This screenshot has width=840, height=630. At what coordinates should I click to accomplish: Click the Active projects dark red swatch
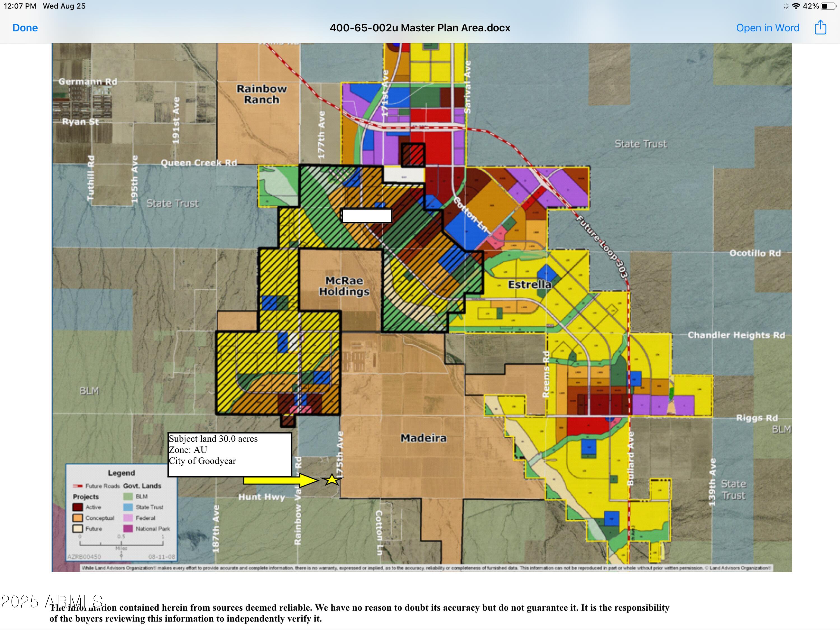point(78,507)
